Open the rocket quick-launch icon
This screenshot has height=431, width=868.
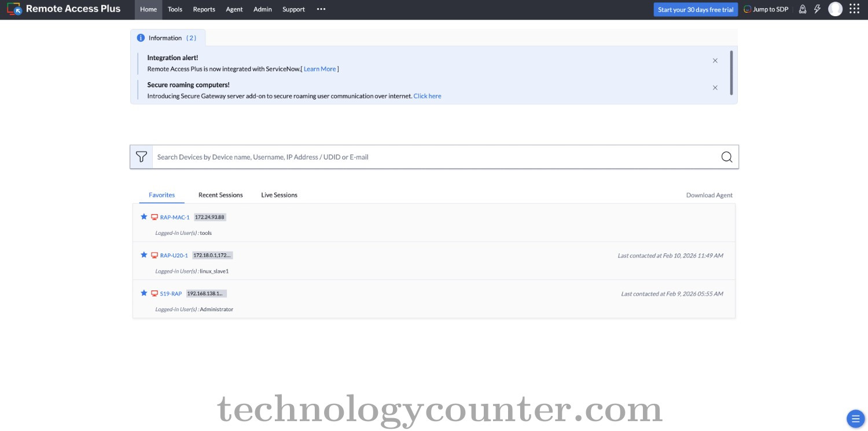pos(803,9)
